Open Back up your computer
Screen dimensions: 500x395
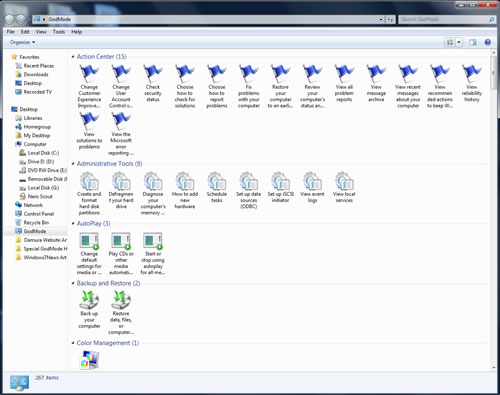coord(89,310)
